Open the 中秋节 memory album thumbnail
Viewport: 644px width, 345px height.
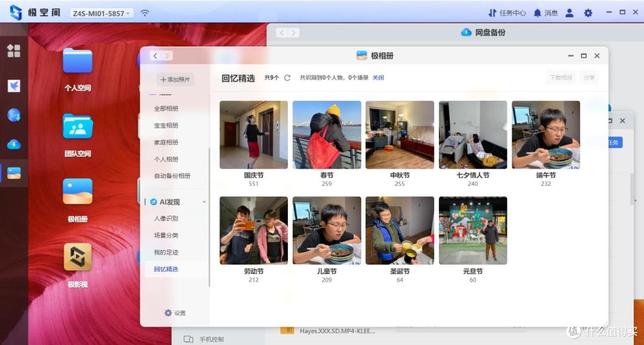[x=400, y=135]
